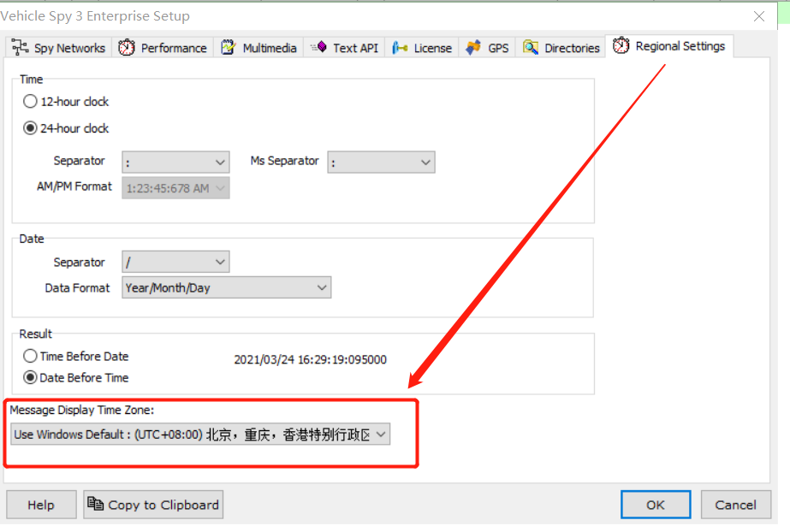This screenshot has height=532, width=790.
Task: Click the Vehicle Spy 3 Enterprise Setup title
Action: [x=95, y=16]
